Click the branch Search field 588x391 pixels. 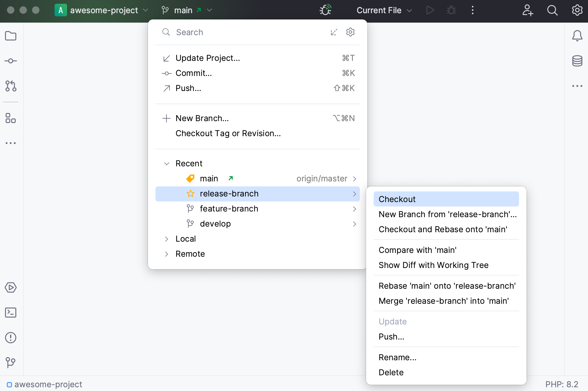[x=219, y=32]
